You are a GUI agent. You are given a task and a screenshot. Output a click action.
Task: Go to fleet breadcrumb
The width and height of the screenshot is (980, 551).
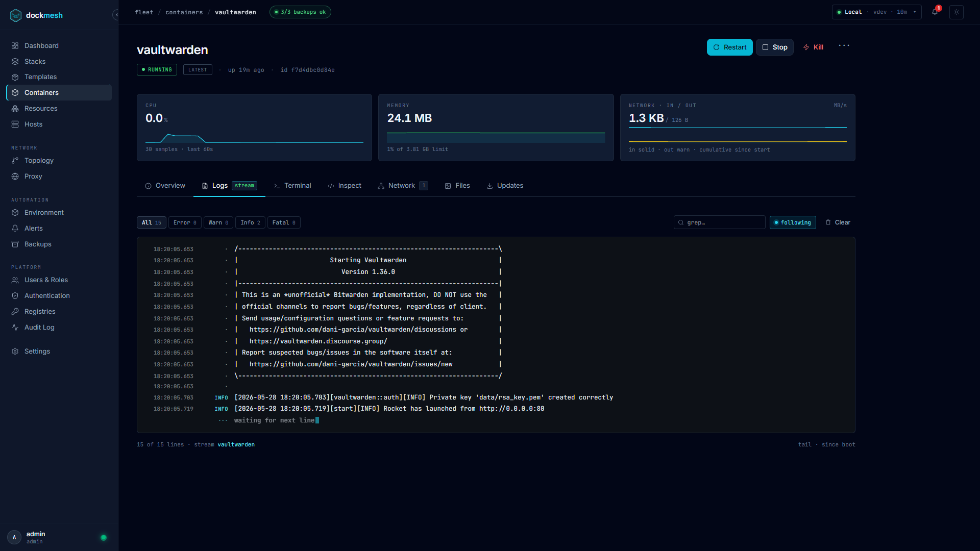click(x=144, y=12)
